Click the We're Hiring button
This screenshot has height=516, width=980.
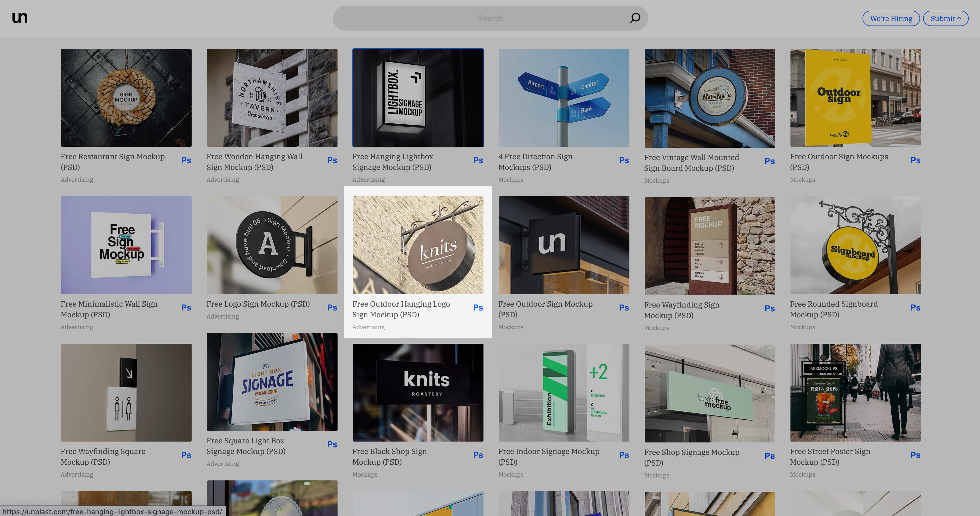coord(891,18)
